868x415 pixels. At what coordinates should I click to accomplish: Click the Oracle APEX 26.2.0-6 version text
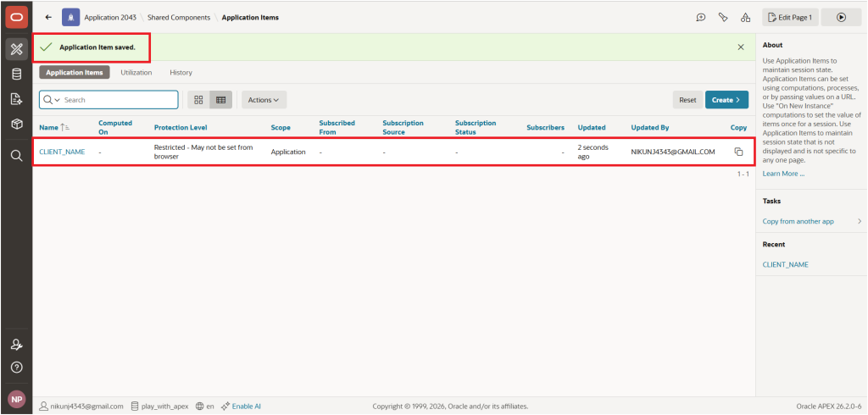coord(828,407)
